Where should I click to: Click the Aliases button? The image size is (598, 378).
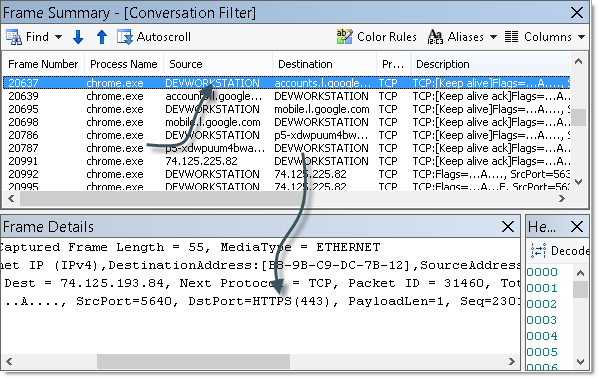point(455,37)
